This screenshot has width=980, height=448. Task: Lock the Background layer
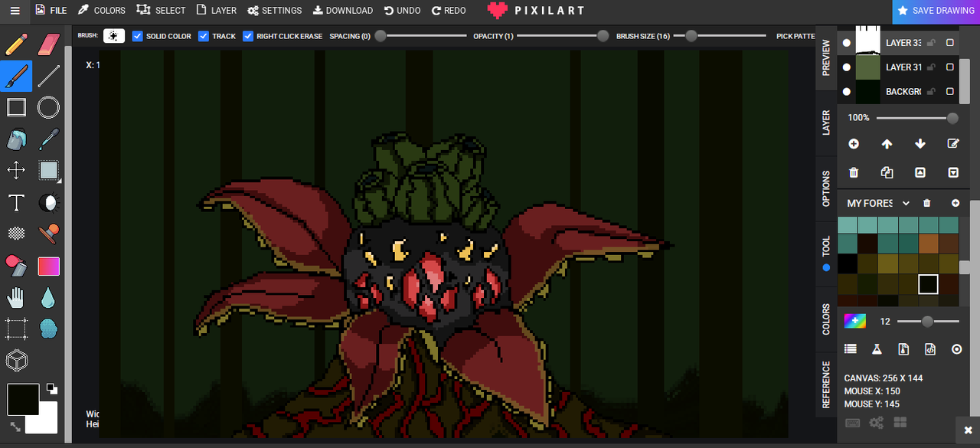(931, 92)
